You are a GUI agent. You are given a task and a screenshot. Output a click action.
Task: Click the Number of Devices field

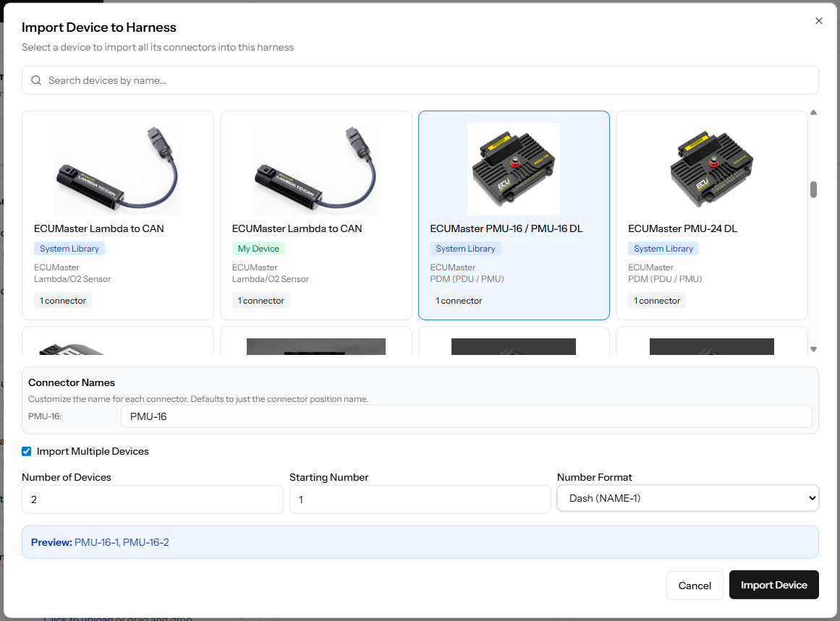(152, 499)
